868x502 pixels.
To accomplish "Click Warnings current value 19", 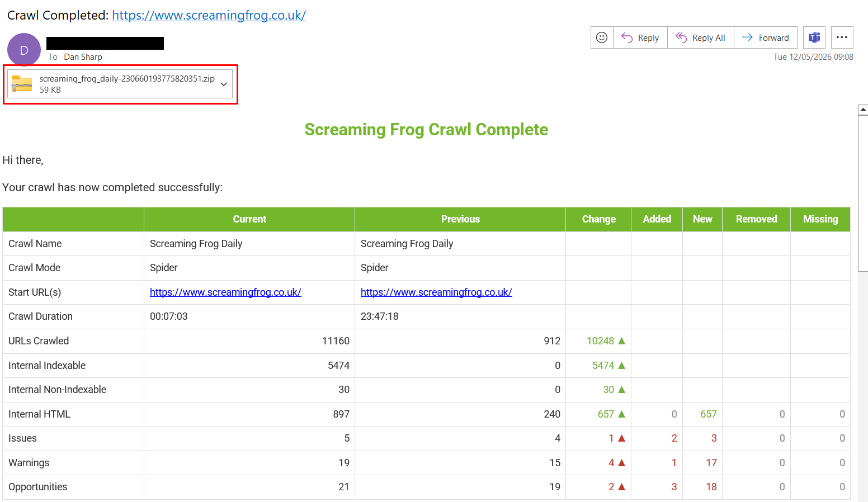I will click(x=344, y=463).
